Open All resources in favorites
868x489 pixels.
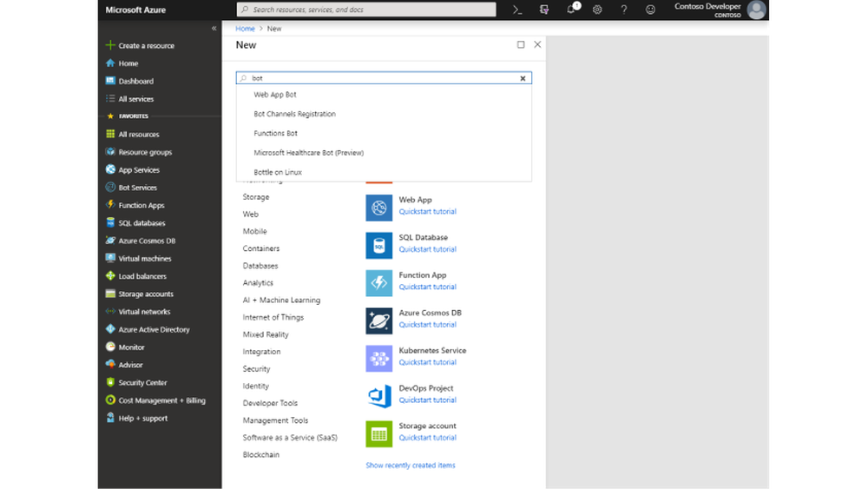pyautogui.click(x=138, y=134)
